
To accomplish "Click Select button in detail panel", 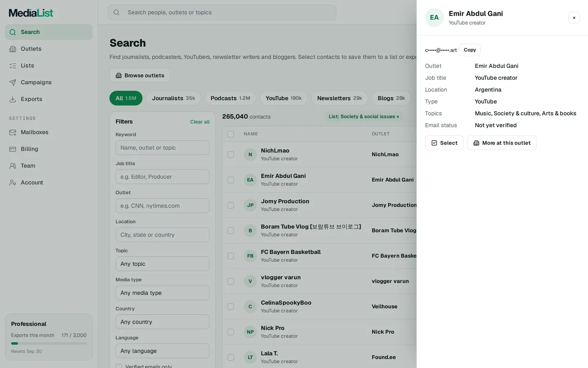I will [x=444, y=143].
